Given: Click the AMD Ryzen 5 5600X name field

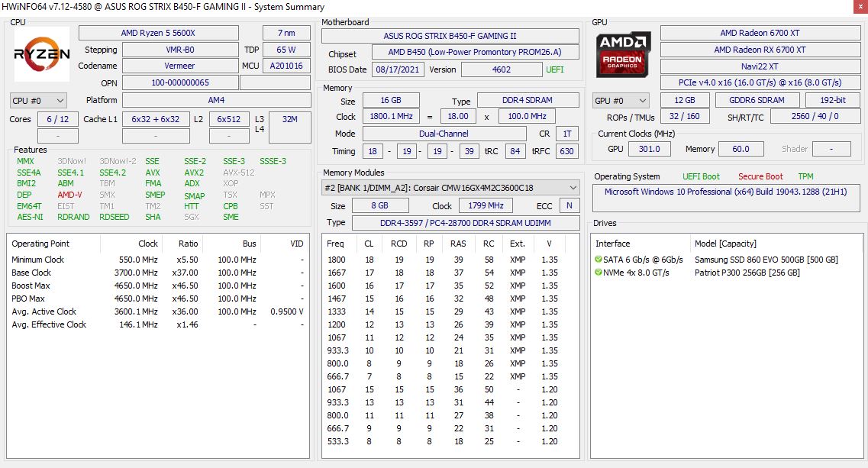Looking at the screenshot, I should pos(158,33).
